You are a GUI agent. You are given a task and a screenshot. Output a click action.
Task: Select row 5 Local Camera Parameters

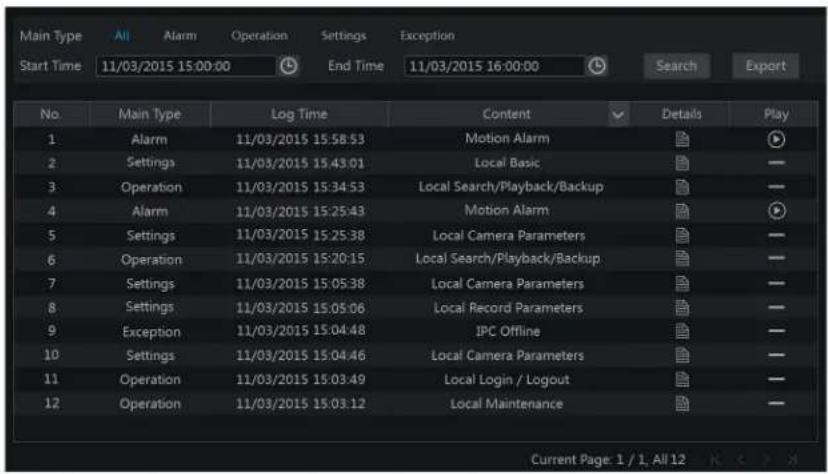pyautogui.click(x=415, y=235)
